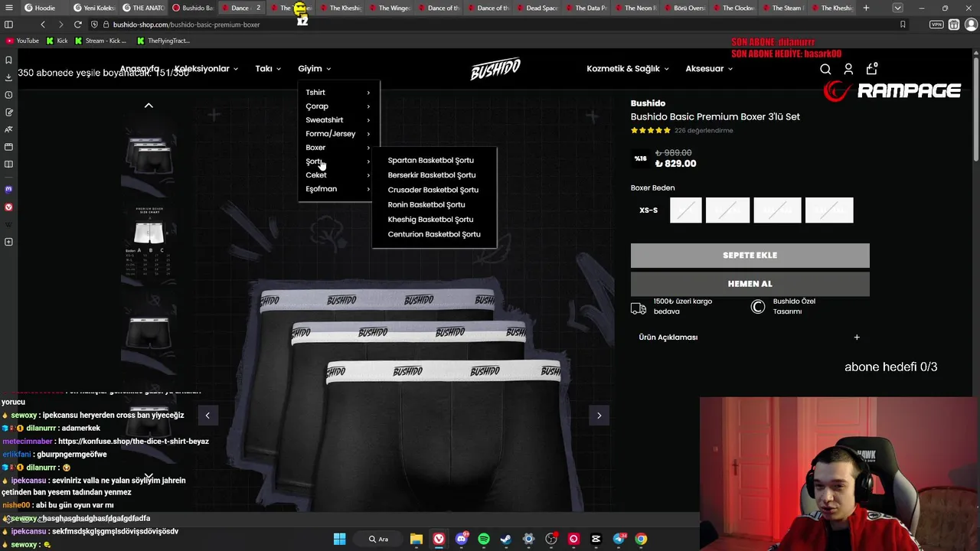Show previous product image arrow
Image resolution: width=980 pixels, height=551 pixels.
207,416
